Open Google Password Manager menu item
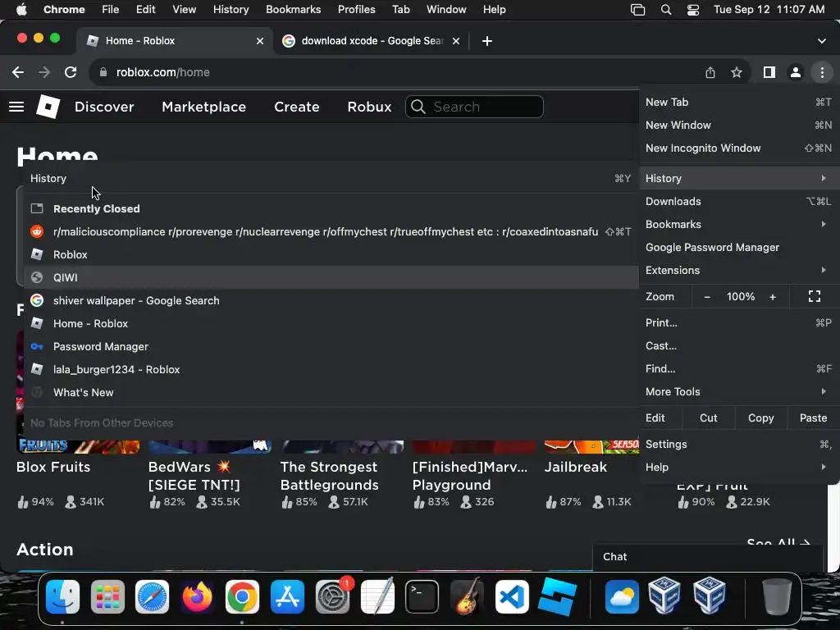Viewport: 840px width, 630px height. click(x=739, y=248)
